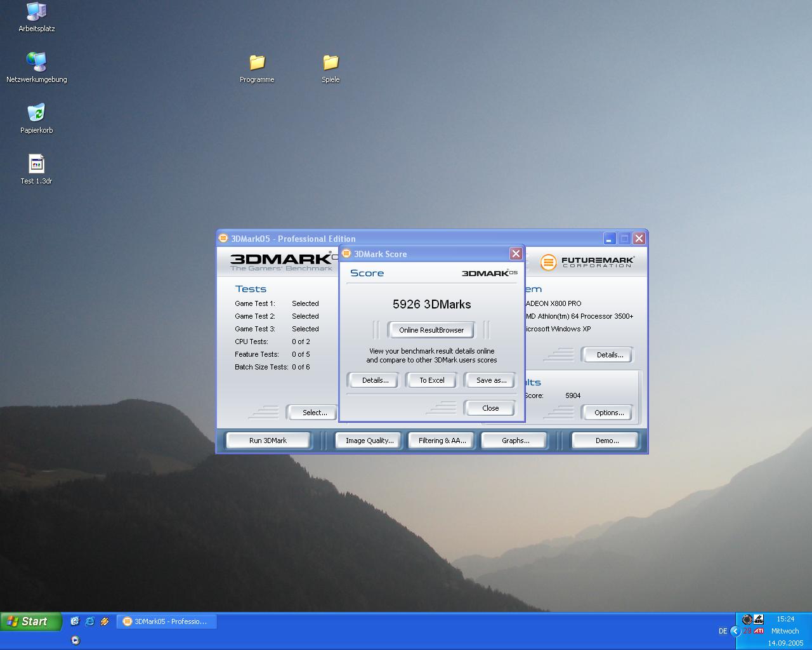This screenshot has height=650, width=812.
Task: Open the Arbeitsplatz desktop icon
Action: (x=36, y=17)
